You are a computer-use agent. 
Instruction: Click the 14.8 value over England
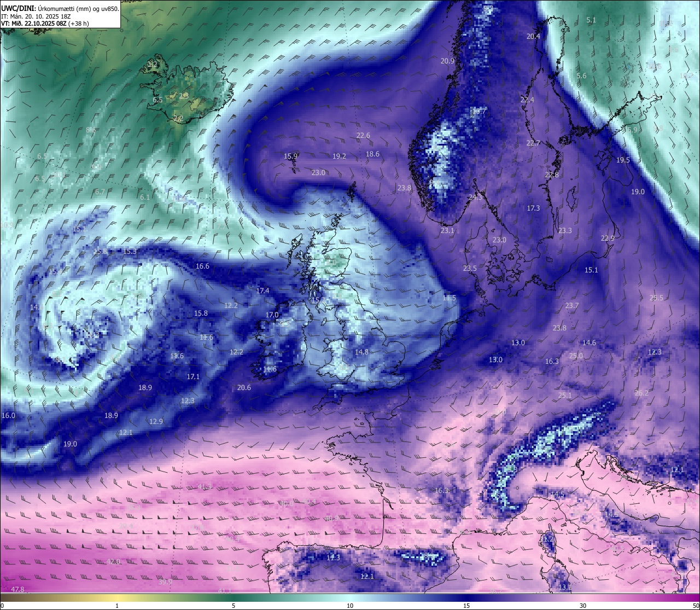click(361, 352)
